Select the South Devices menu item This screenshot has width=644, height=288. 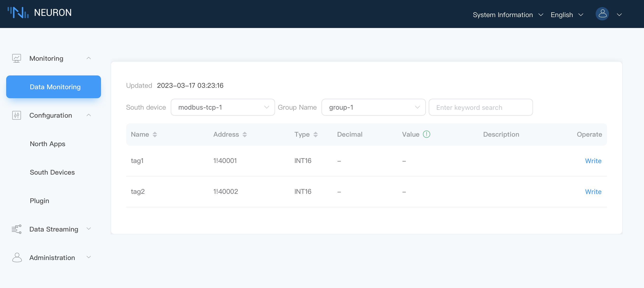52,172
